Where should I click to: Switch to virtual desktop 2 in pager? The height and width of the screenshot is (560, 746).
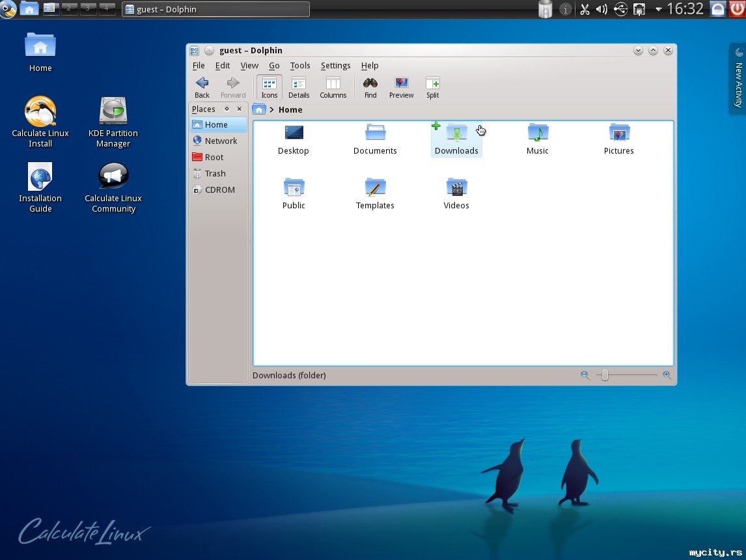pos(69,8)
